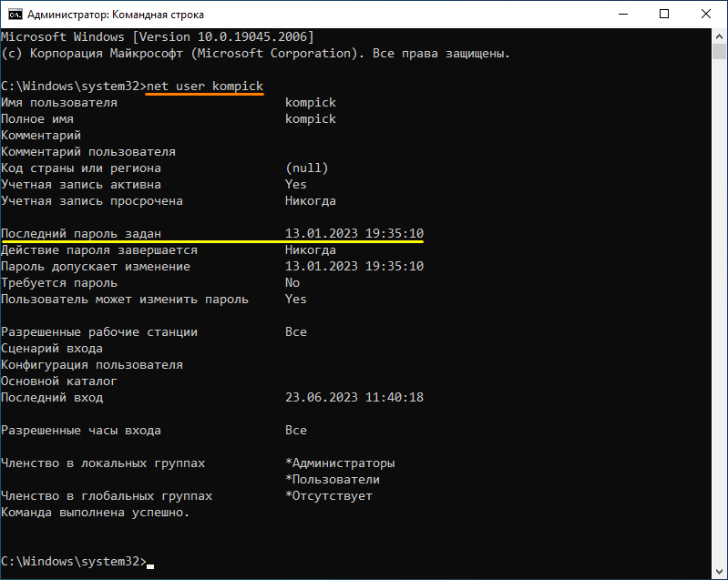Click the '*Администраторы' group entry
The height and width of the screenshot is (580, 728).
pyautogui.click(x=340, y=463)
